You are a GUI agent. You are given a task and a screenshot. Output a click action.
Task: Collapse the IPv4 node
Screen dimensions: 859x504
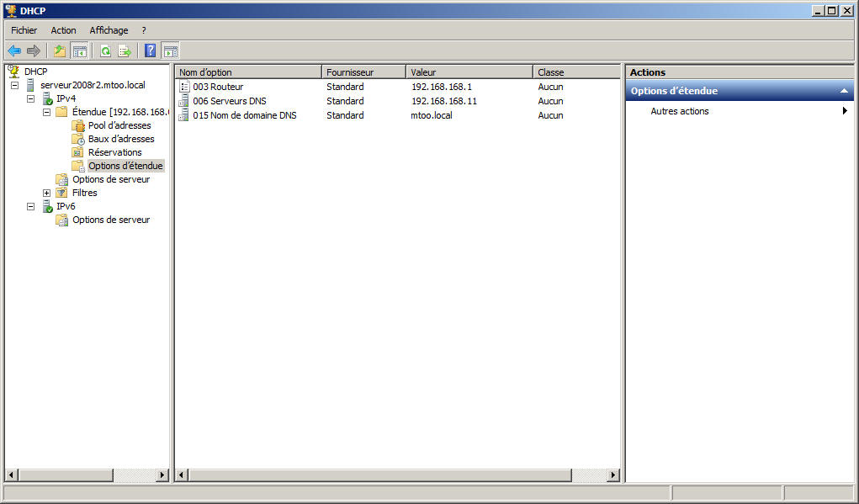[30, 98]
